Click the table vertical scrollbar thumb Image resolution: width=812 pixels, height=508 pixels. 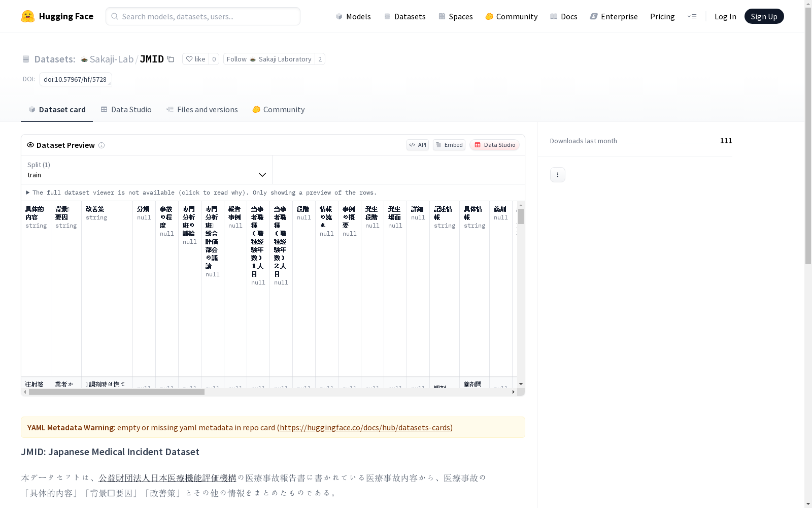(521, 216)
